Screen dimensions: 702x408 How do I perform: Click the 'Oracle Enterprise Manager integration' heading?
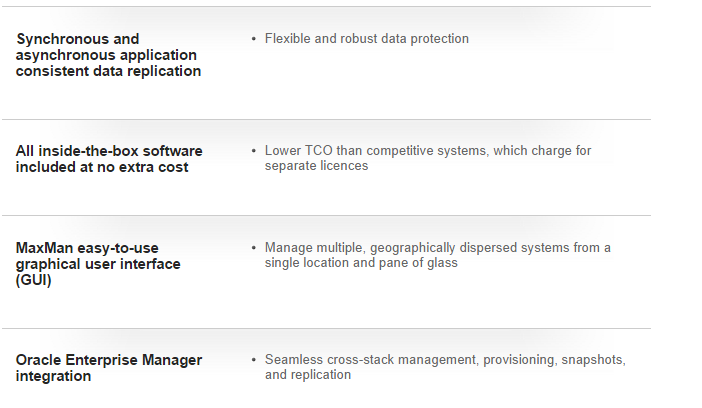[x=109, y=368]
